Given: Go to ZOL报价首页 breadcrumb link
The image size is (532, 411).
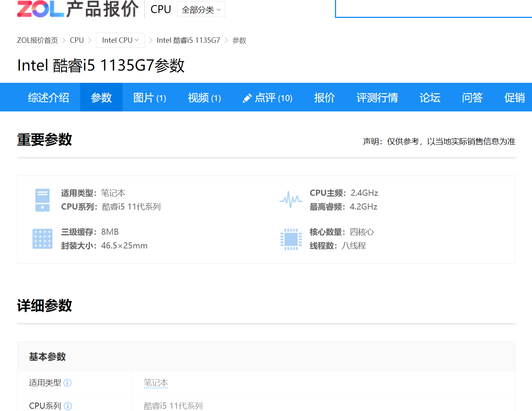Looking at the screenshot, I should pos(37,40).
